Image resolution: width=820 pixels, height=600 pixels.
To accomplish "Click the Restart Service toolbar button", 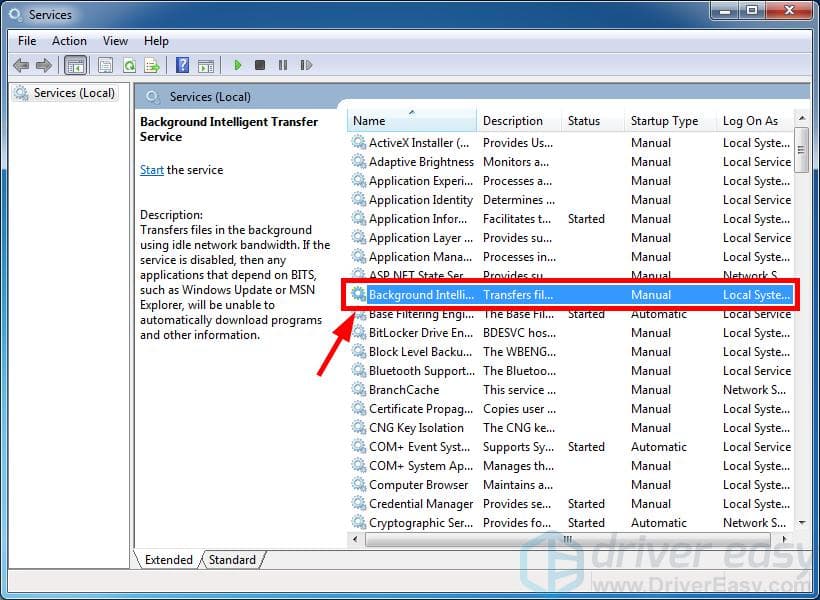I will coord(306,65).
